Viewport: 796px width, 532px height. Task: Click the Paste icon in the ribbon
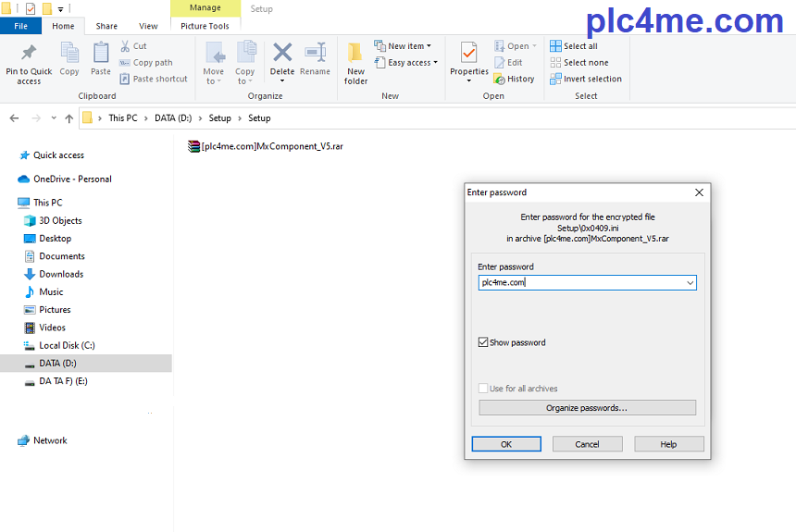(x=101, y=54)
